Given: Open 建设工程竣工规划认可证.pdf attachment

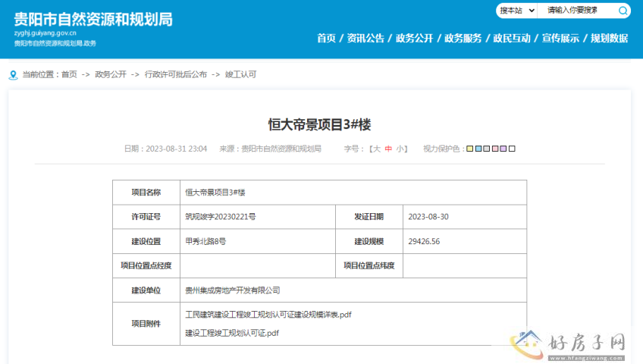Looking at the screenshot, I should point(232,333).
